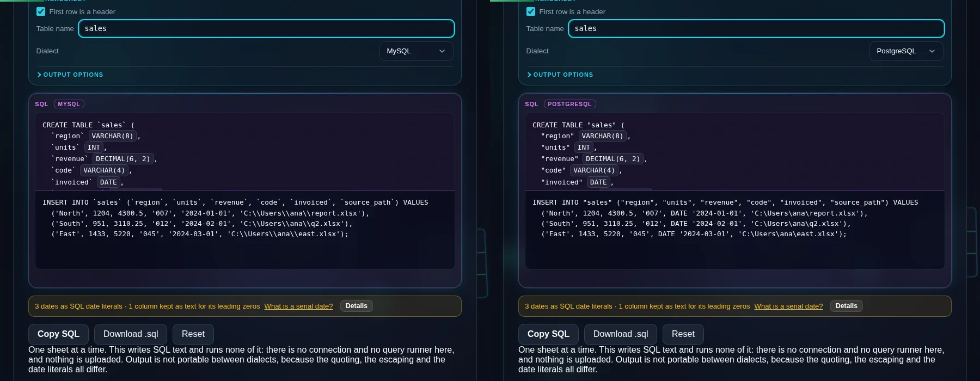980x381 pixels.
Task: Click the 'East' values row in MySQL output
Action: click(x=200, y=234)
